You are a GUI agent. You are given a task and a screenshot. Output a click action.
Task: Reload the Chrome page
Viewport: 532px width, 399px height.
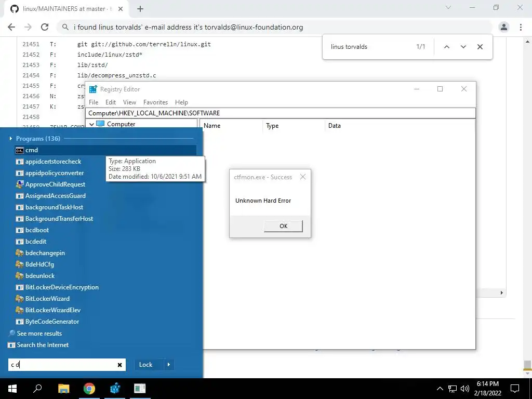click(x=45, y=27)
